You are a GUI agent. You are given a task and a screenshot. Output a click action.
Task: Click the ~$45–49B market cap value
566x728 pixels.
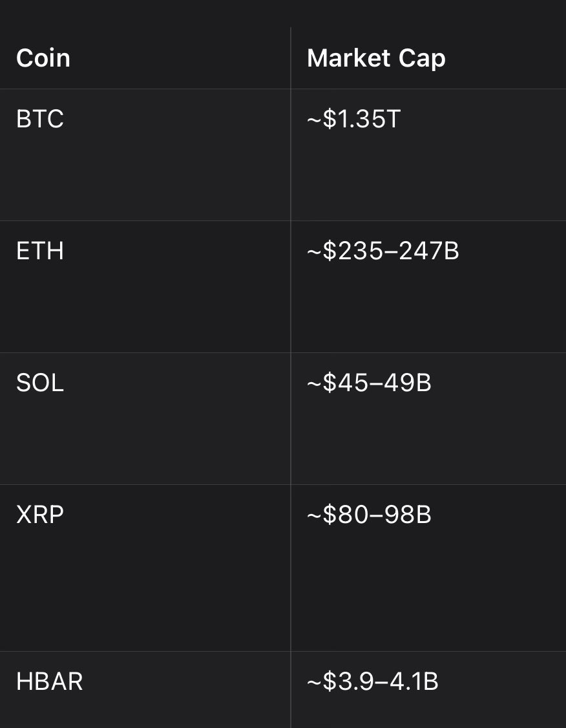369,383
